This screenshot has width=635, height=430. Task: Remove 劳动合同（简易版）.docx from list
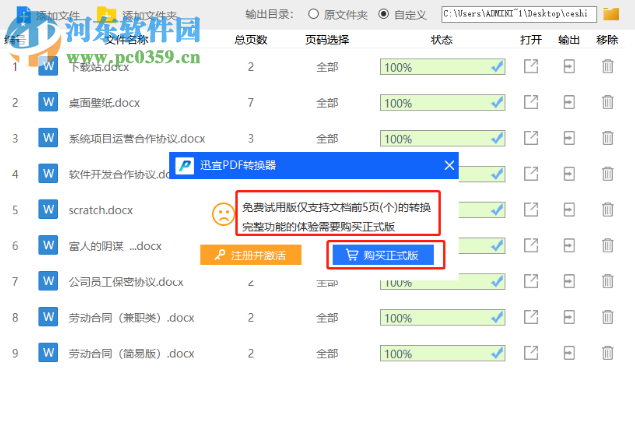coord(607,353)
